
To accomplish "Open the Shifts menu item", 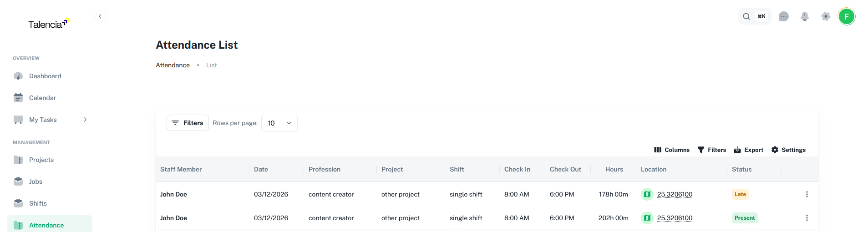I will [38, 203].
